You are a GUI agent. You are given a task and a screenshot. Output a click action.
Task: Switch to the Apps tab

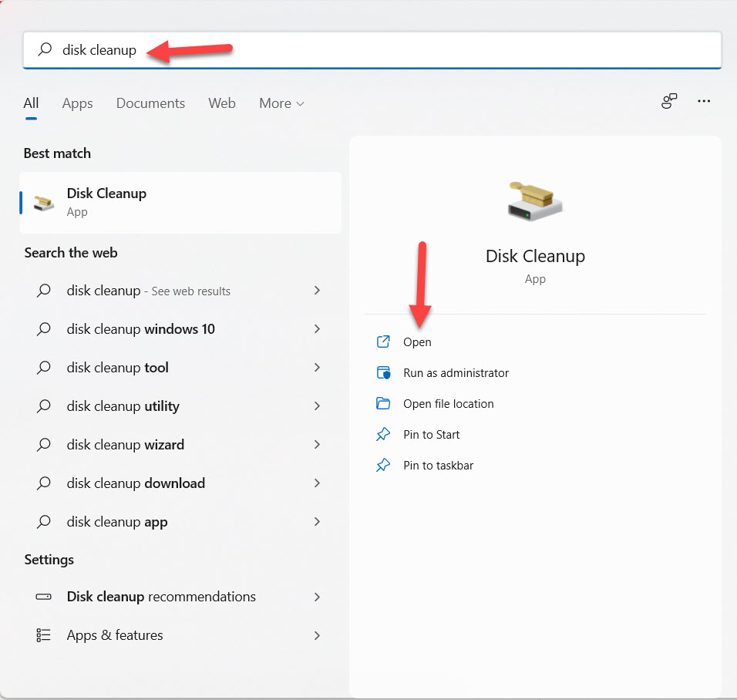77,103
